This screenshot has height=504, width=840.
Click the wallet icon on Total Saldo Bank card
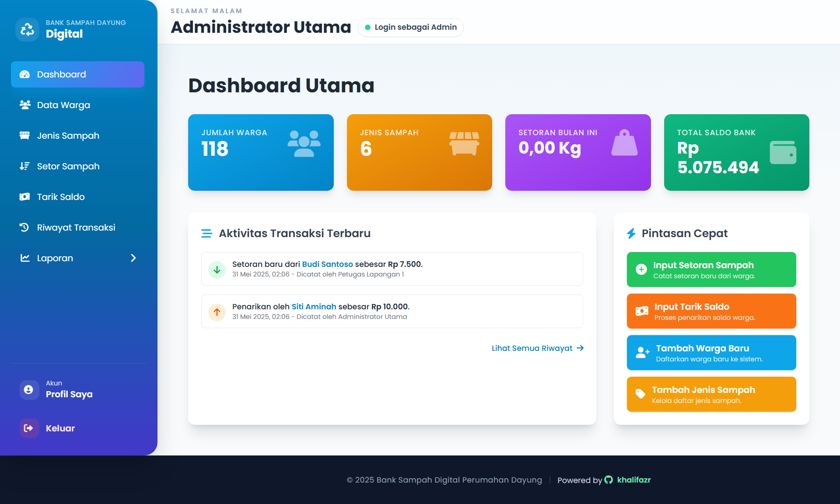coord(783,152)
